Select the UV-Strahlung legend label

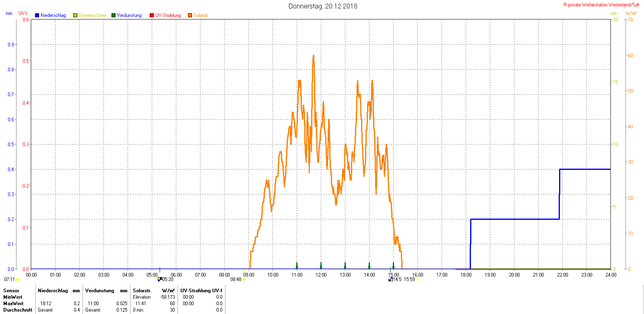[168, 15]
